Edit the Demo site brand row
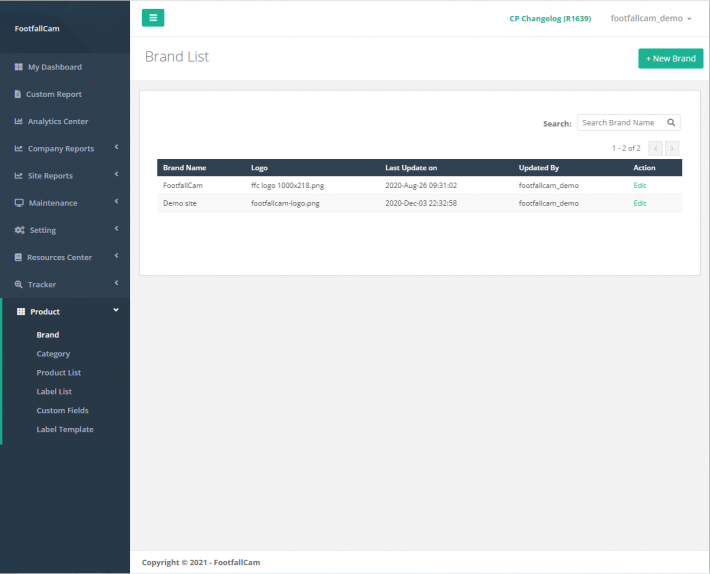 point(639,203)
